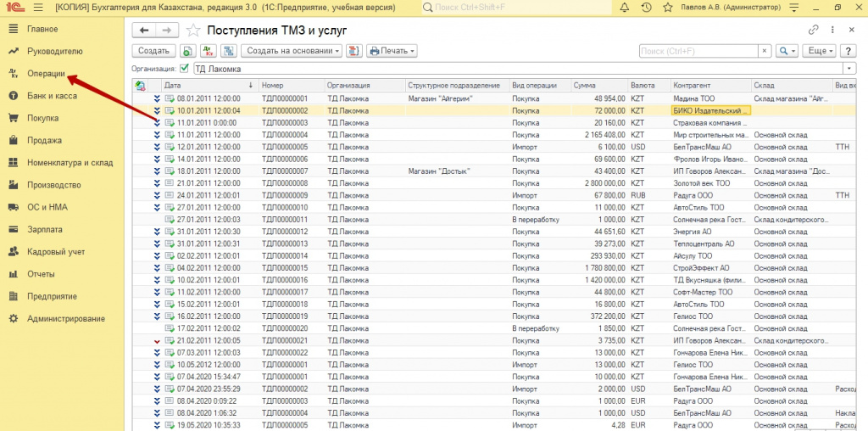Viewport: 868px width, 431px height.
Task: Show document postings Дт/Кт icon
Action: [x=209, y=51]
